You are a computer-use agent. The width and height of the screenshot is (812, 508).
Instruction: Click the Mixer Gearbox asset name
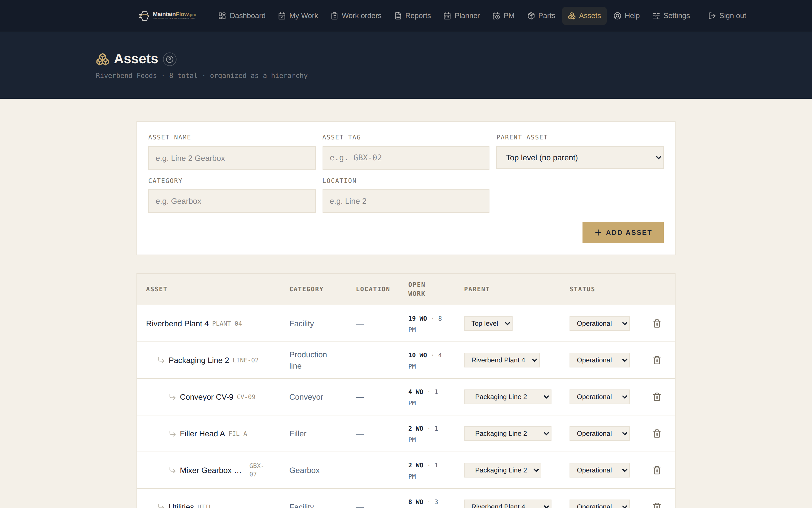(x=211, y=470)
